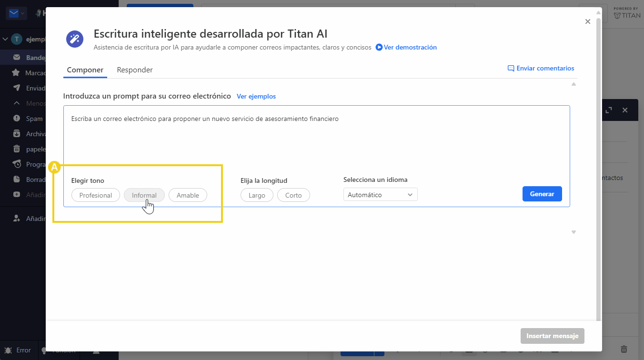Expand the compose window behind the dialog

point(609,110)
